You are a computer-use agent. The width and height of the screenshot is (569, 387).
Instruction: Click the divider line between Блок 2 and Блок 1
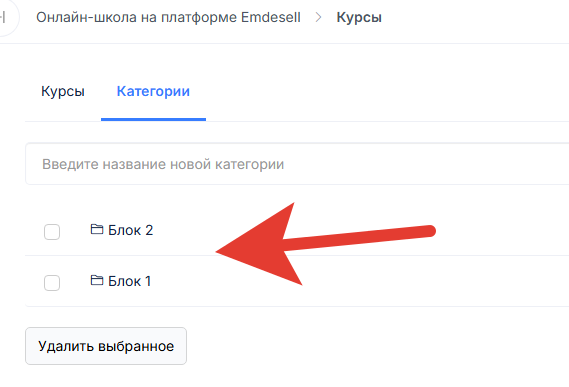click(x=297, y=255)
